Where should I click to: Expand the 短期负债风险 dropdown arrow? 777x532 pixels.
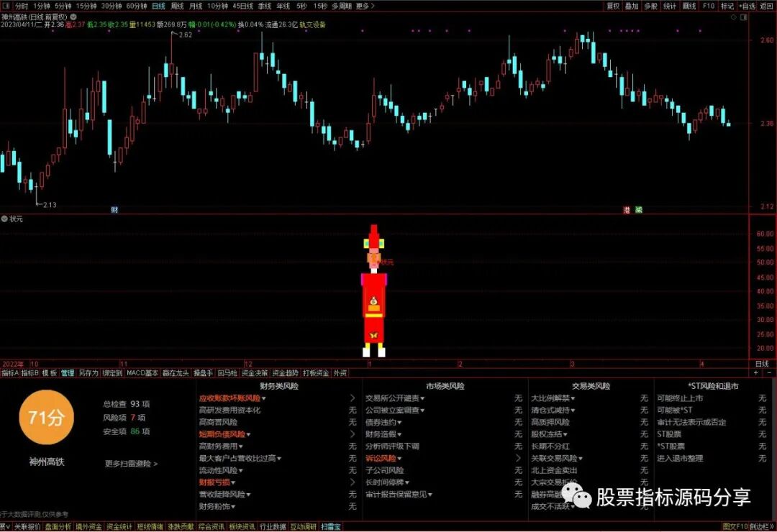click(248, 435)
